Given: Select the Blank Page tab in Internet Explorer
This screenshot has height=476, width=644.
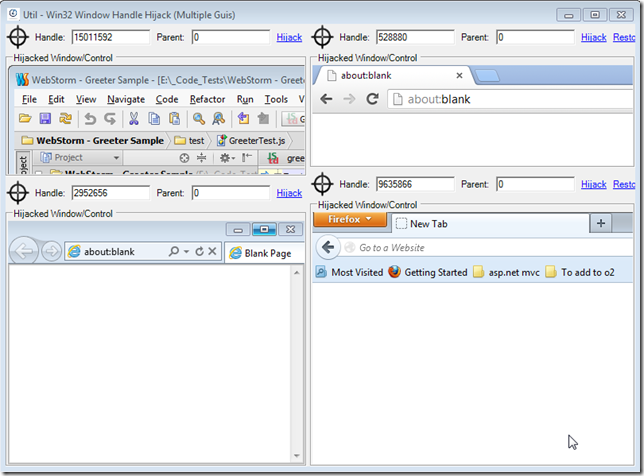Looking at the screenshot, I should coord(264,253).
